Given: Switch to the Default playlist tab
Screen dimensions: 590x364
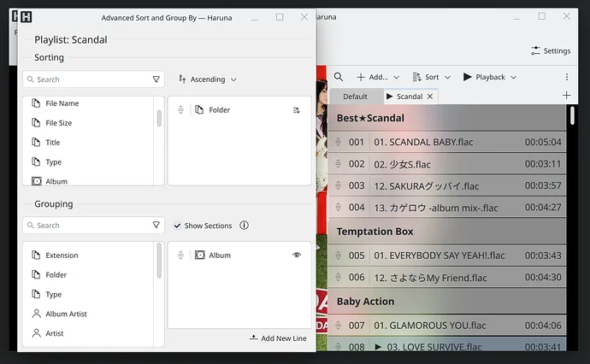Looking at the screenshot, I should (x=355, y=97).
